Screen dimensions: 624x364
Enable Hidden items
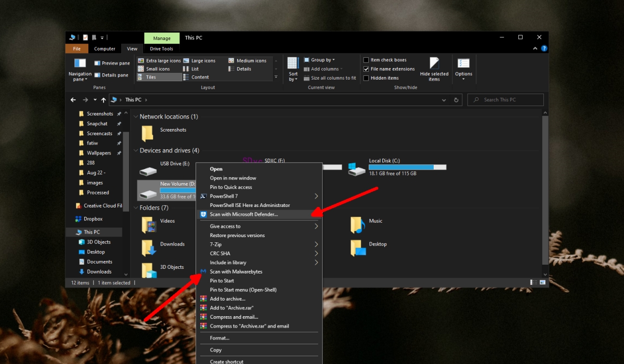pyautogui.click(x=366, y=77)
